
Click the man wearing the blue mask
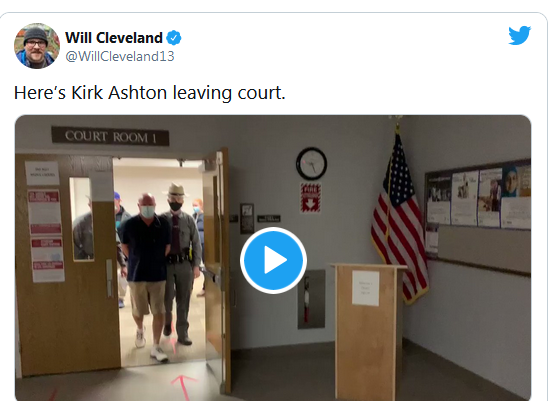coord(147,274)
